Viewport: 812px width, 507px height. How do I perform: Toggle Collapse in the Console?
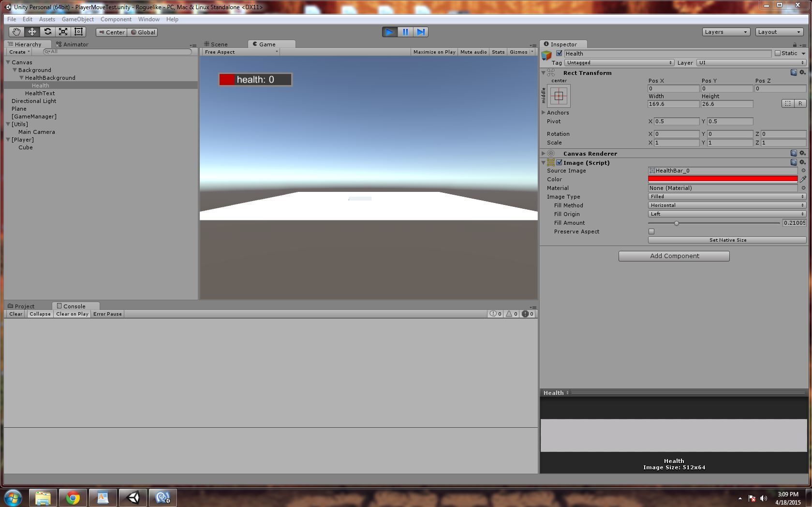click(x=40, y=314)
